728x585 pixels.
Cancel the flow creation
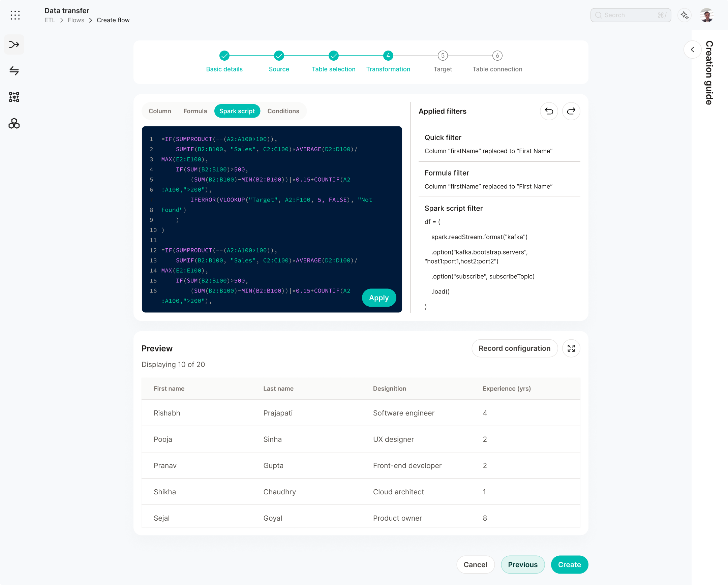click(475, 564)
